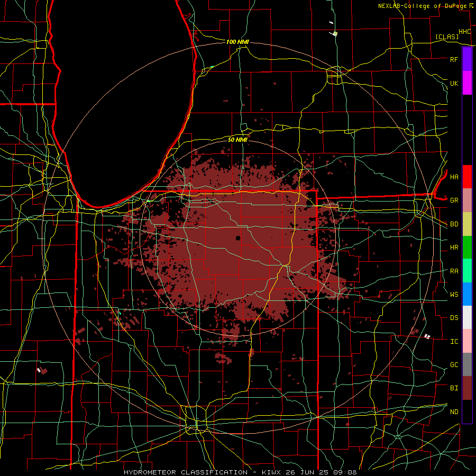This screenshot has width=476, height=476.
Task: Click the "HHC" product label
Action: point(464,32)
